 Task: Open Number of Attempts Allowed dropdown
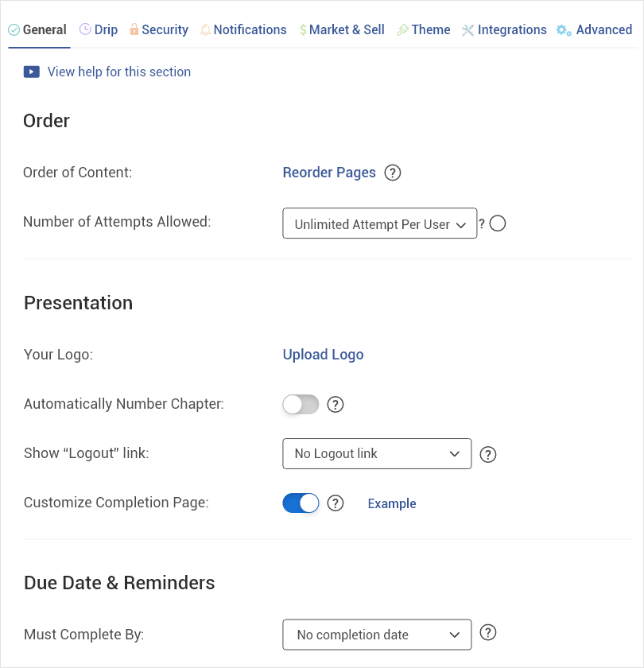(379, 224)
